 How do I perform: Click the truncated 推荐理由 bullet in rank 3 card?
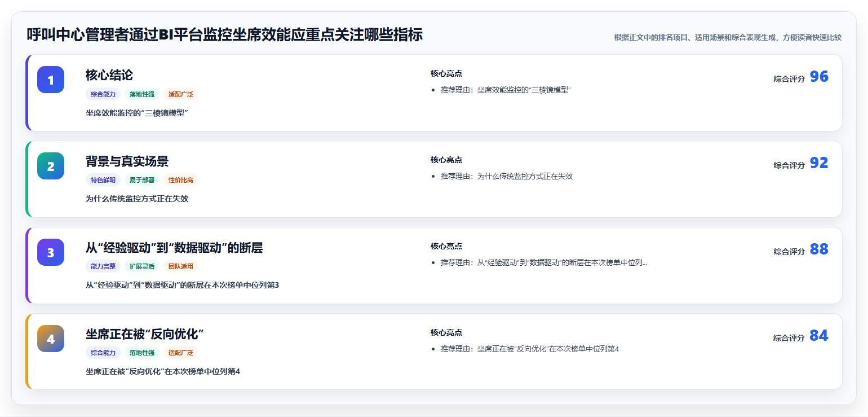click(544, 263)
